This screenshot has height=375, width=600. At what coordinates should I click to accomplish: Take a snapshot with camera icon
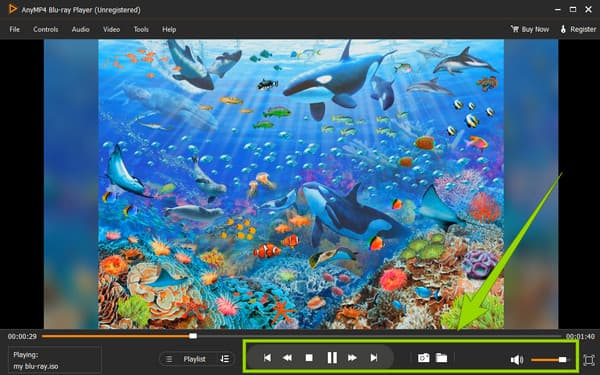[x=424, y=358]
